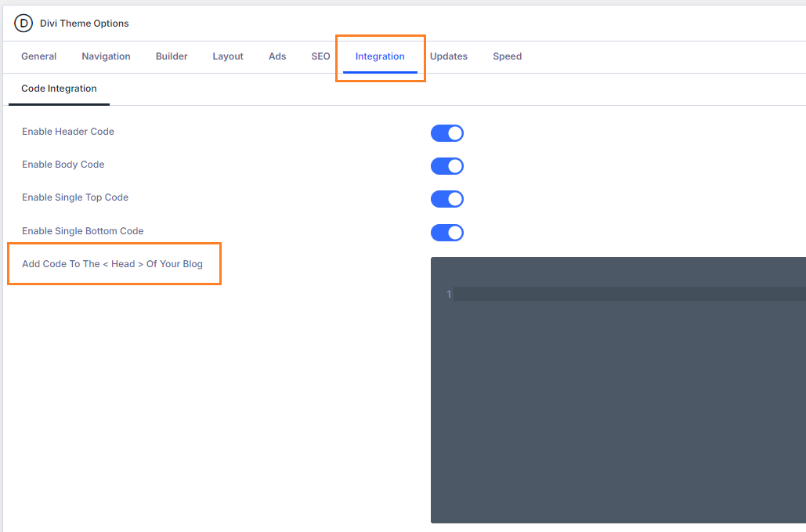Click line number 1 in code editor
Viewport: 806px width, 532px height.
(x=449, y=294)
